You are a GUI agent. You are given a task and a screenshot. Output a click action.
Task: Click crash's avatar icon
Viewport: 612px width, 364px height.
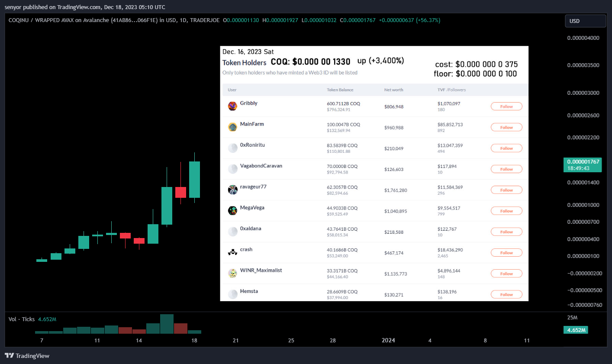pyautogui.click(x=232, y=252)
